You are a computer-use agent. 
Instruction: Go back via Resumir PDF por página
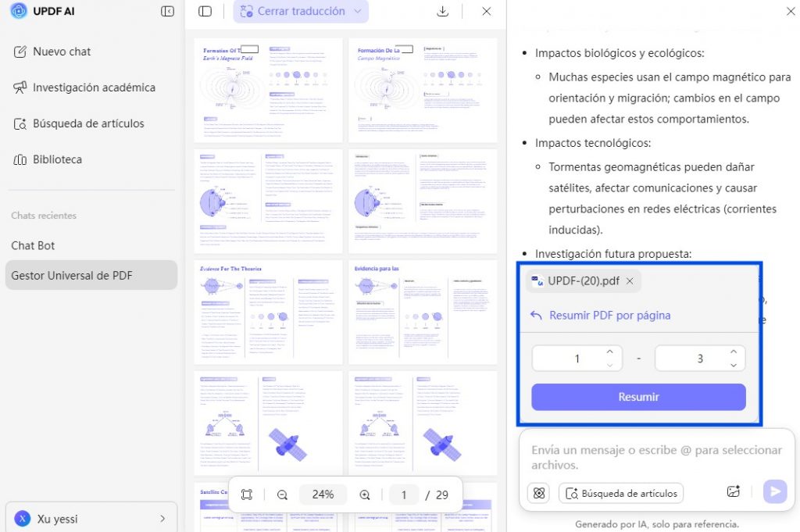tap(600, 316)
